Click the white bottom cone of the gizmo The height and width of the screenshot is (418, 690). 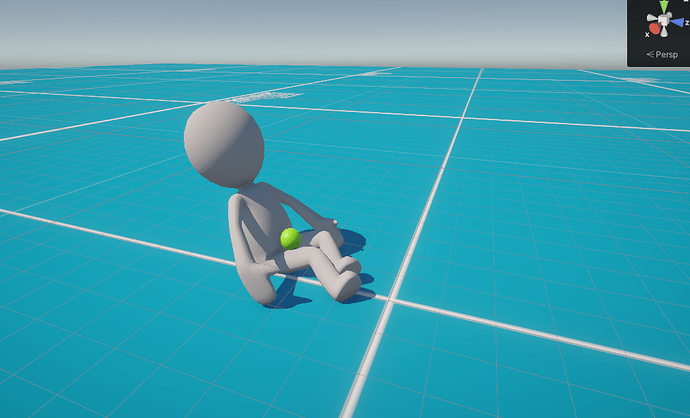click(664, 32)
